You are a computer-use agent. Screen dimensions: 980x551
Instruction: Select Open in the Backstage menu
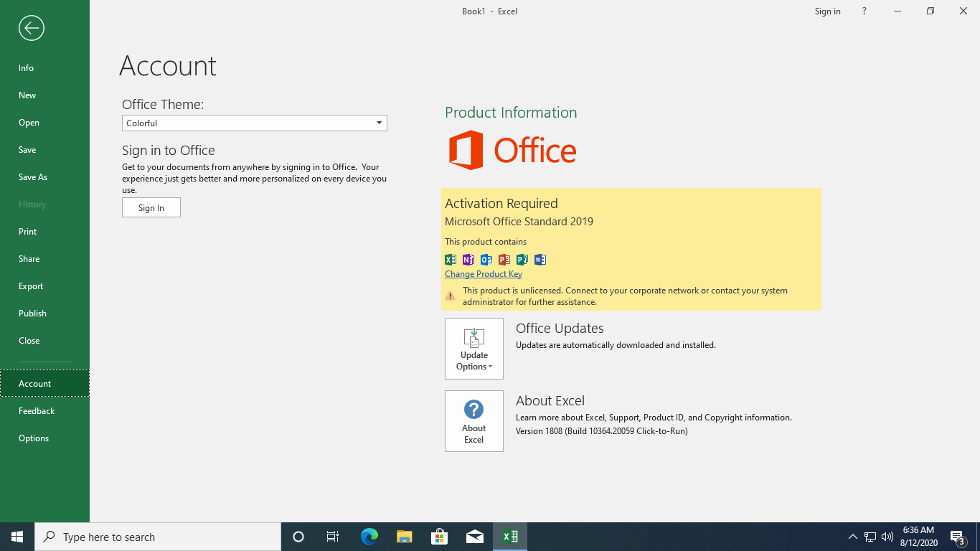point(44,123)
